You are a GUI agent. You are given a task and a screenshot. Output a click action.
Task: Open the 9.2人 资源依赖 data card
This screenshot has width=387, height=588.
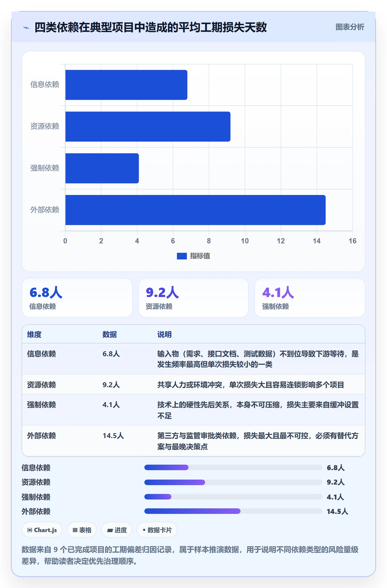193,298
